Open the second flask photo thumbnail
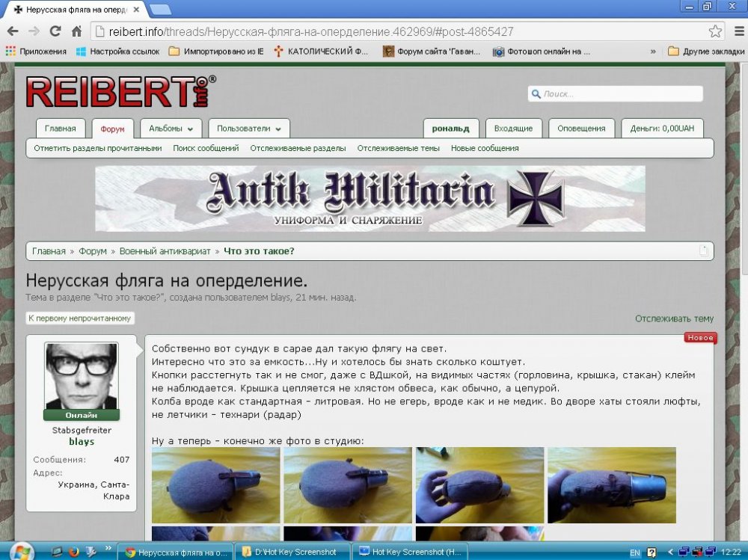The height and width of the screenshot is (560, 748). point(348,485)
